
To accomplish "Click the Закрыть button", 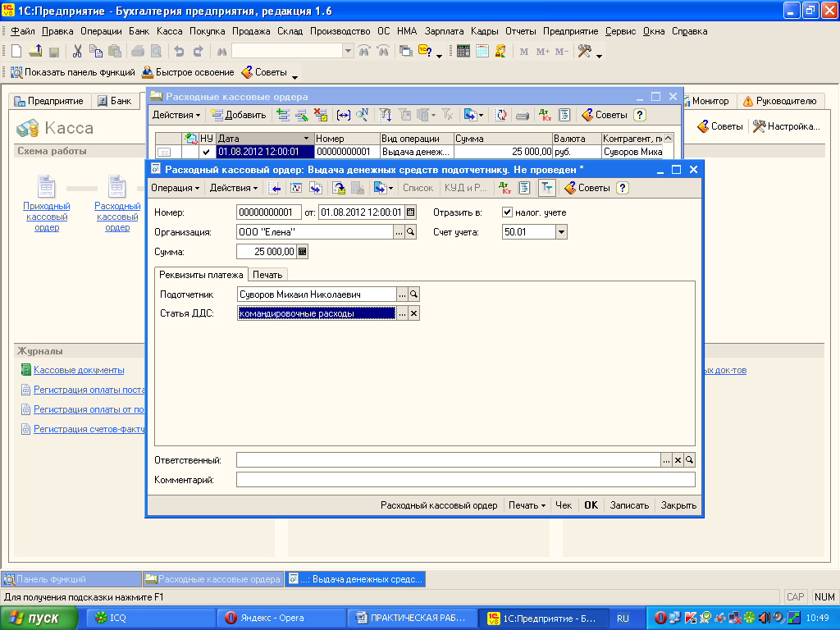I will (x=678, y=505).
